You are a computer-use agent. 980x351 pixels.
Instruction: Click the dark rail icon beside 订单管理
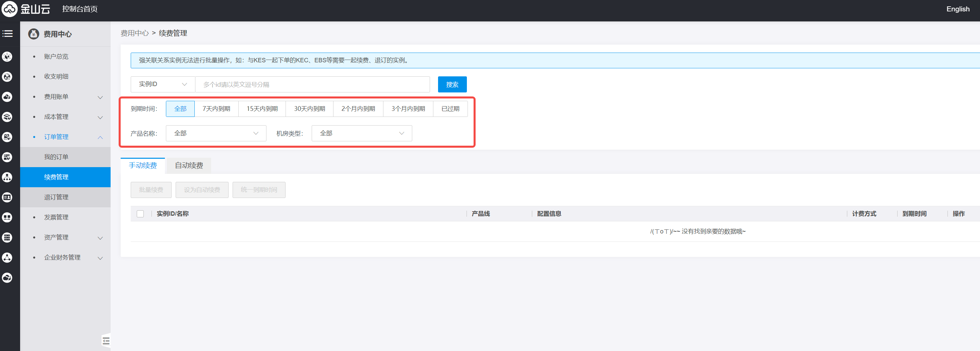click(x=7, y=137)
